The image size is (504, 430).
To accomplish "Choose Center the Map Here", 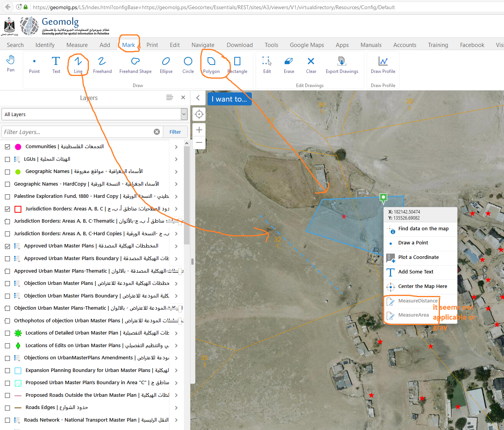I will click(420, 286).
